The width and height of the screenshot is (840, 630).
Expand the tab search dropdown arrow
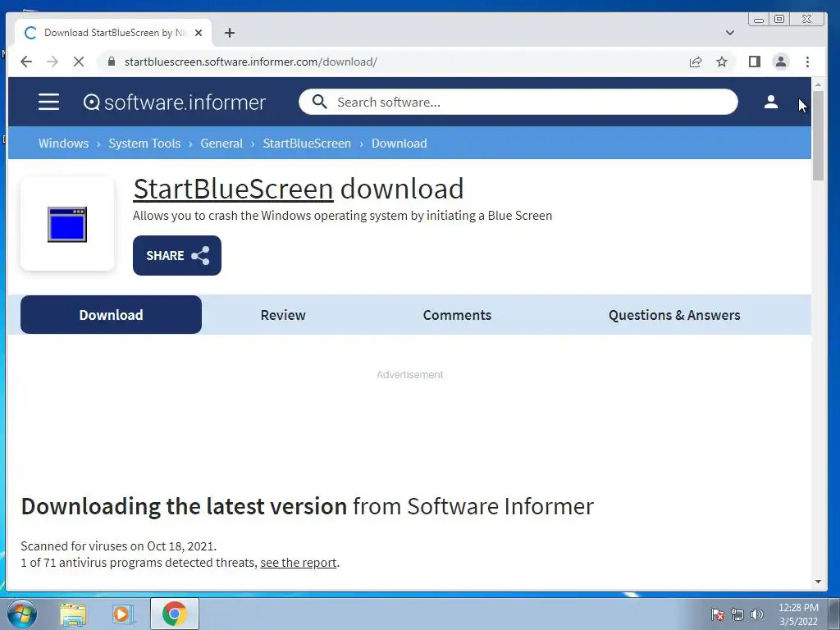click(729, 33)
